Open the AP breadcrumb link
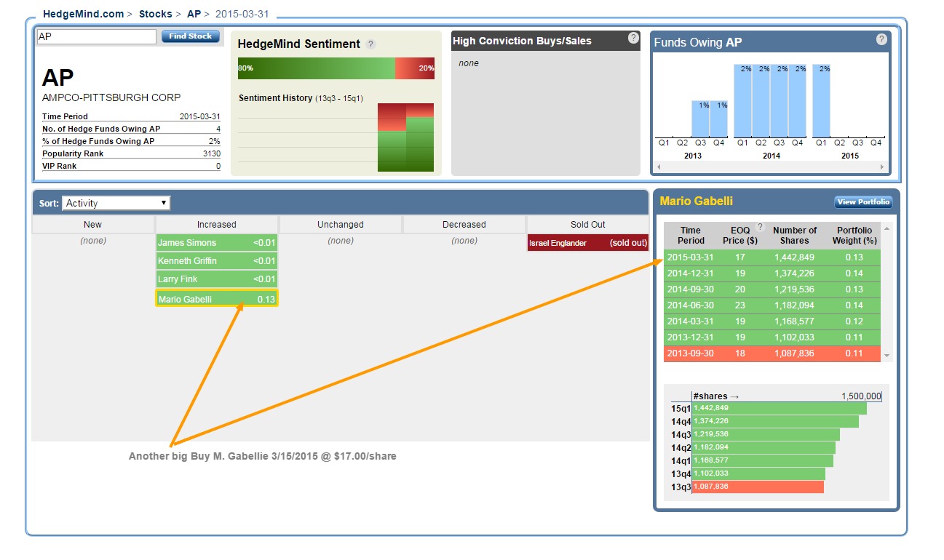 194,14
